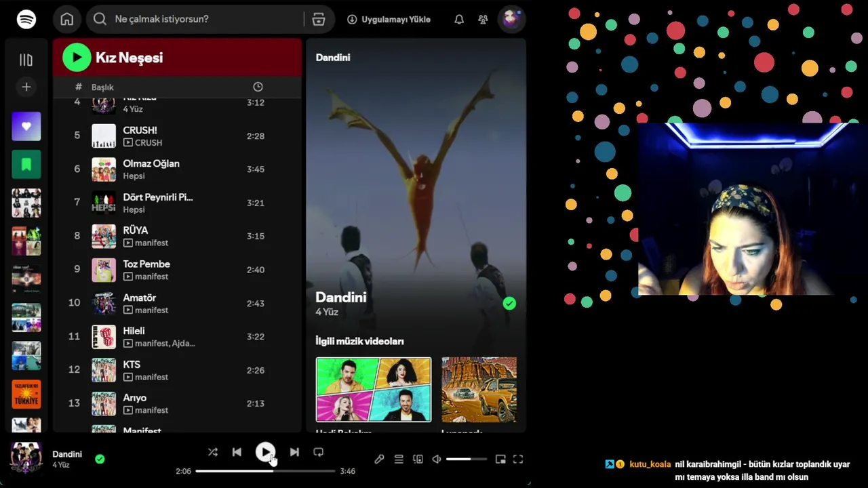Image resolution: width=868 pixels, height=488 pixels.
Task: Open Dandini song title in player bar
Action: pos(67,454)
